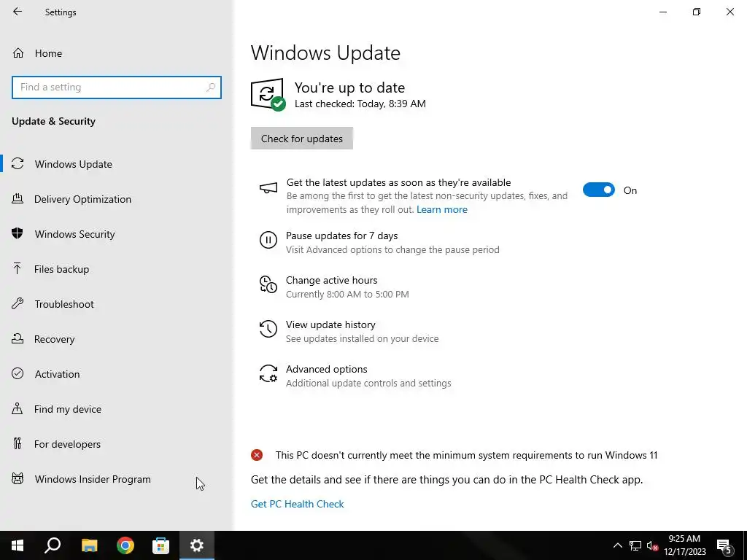747x560 pixels.
Task: Click the Windows Insider cat icon
Action: point(18,478)
